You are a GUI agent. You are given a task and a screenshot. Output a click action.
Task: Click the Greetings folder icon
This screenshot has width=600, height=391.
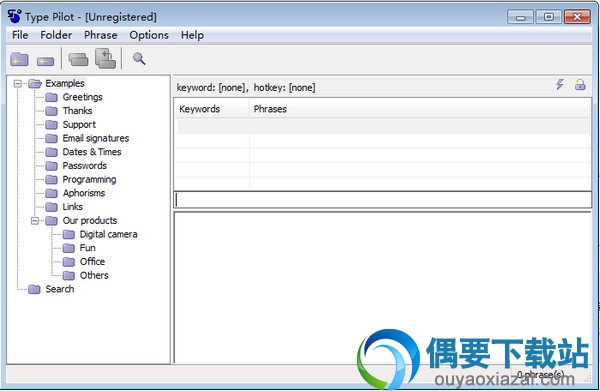coord(52,97)
